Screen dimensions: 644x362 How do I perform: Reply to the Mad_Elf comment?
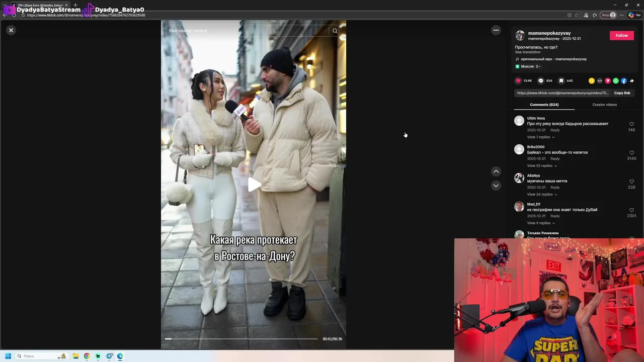[x=555, y=216]
